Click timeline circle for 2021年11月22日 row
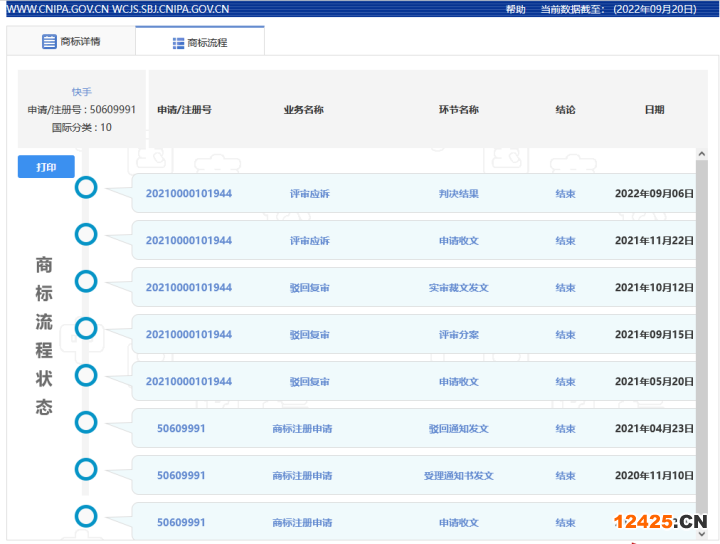 (86, 234)
